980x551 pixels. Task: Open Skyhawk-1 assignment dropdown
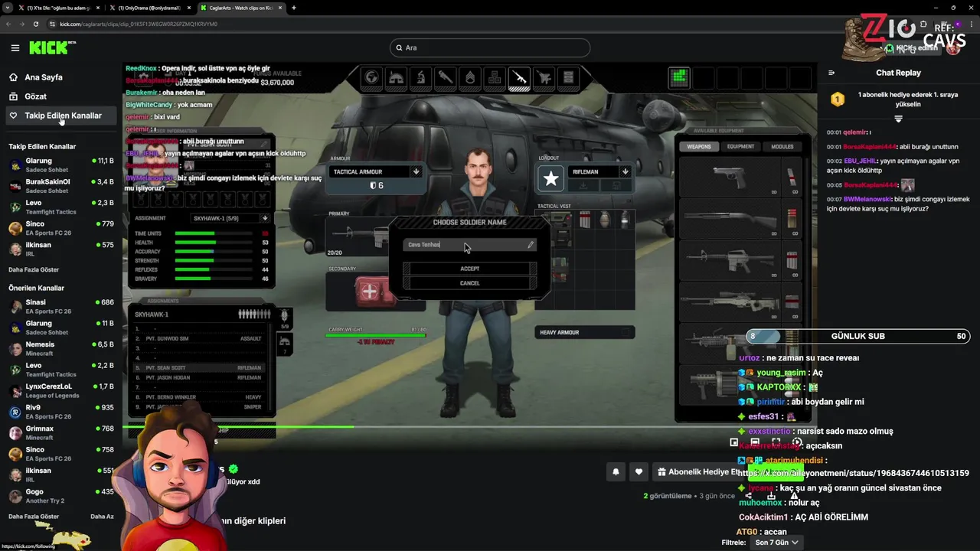tap(230, 218)
